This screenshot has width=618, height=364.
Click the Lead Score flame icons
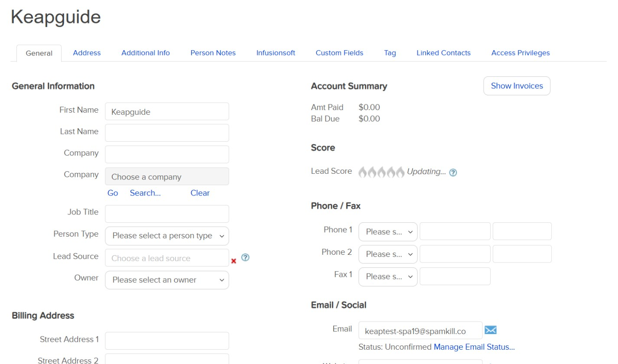[x=381, y=172]
